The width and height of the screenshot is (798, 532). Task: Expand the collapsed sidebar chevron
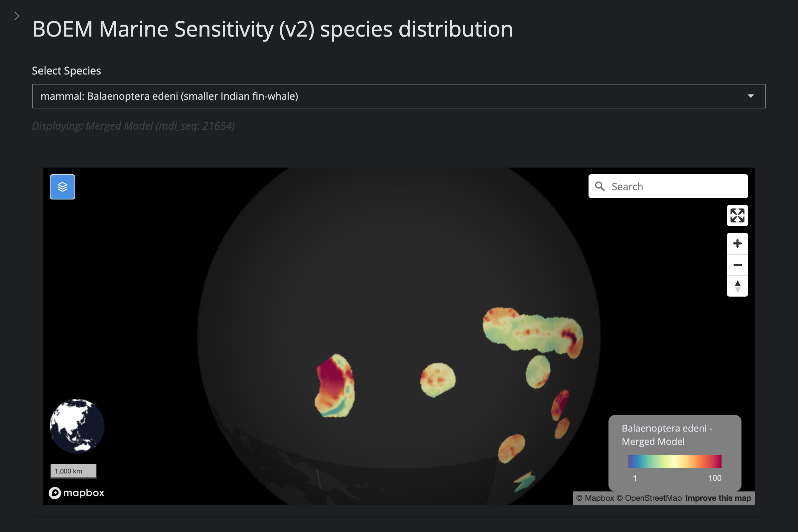click(x=16, y=16)
